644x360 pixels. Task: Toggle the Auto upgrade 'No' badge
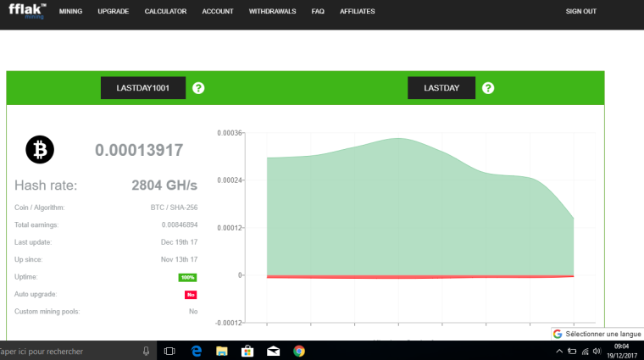(x=191, y=295)
